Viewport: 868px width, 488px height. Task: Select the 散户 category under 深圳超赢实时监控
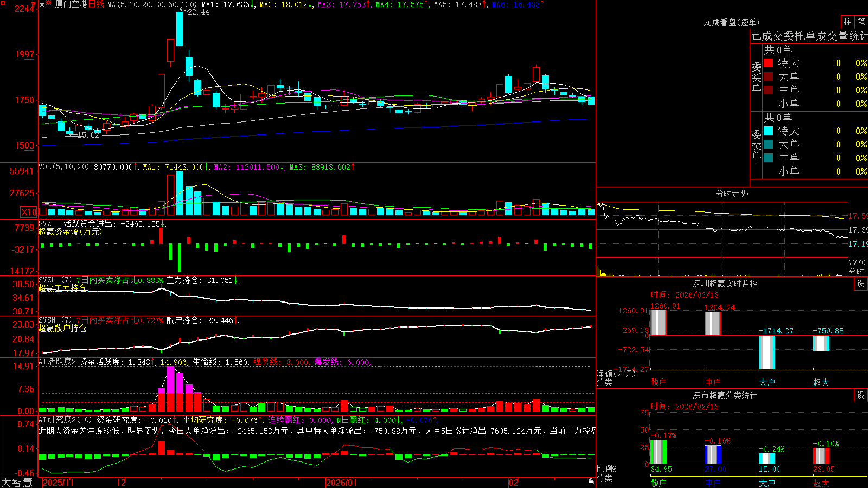pyautogui.click(x=659, y=382)
